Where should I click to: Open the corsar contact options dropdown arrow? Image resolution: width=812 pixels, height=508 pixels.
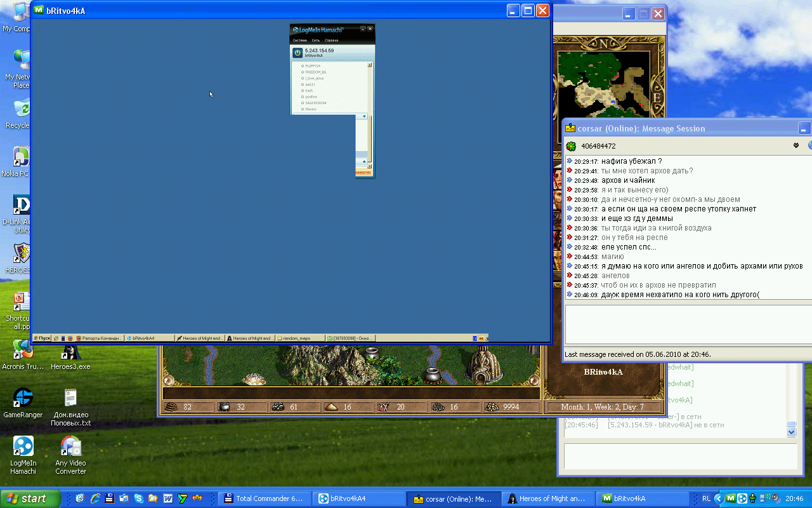(x=796, y=145)
